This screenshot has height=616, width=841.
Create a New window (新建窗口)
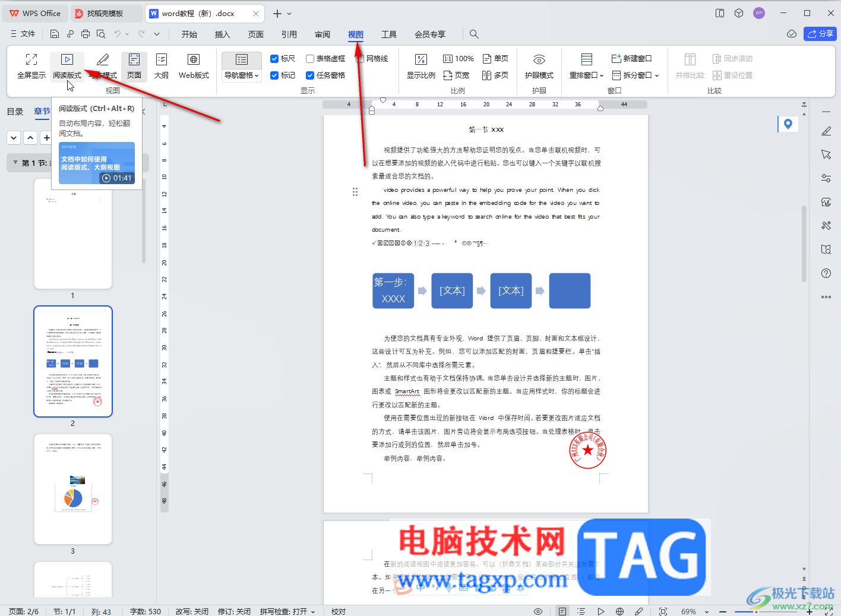pyautogui.click(x=632, y=59)
